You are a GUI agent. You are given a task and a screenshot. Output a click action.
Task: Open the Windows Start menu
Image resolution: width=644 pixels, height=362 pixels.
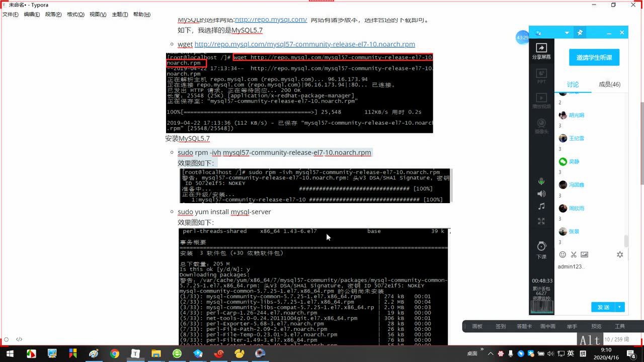10,354
